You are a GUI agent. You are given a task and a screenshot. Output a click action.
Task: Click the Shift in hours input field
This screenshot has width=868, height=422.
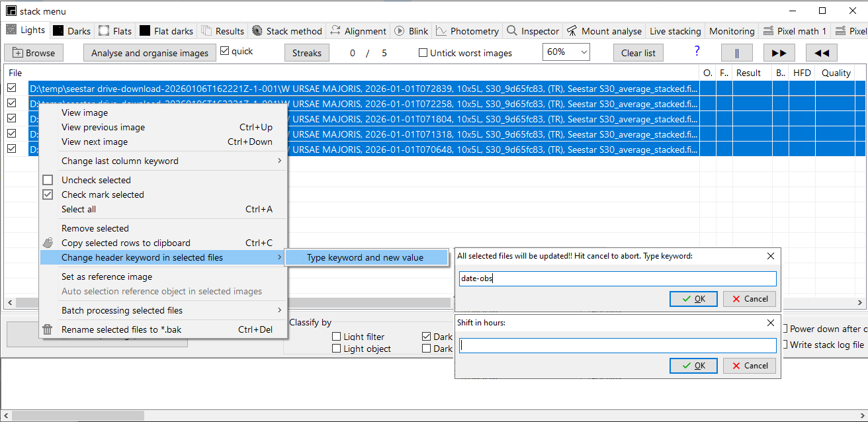tap(617, 345)
